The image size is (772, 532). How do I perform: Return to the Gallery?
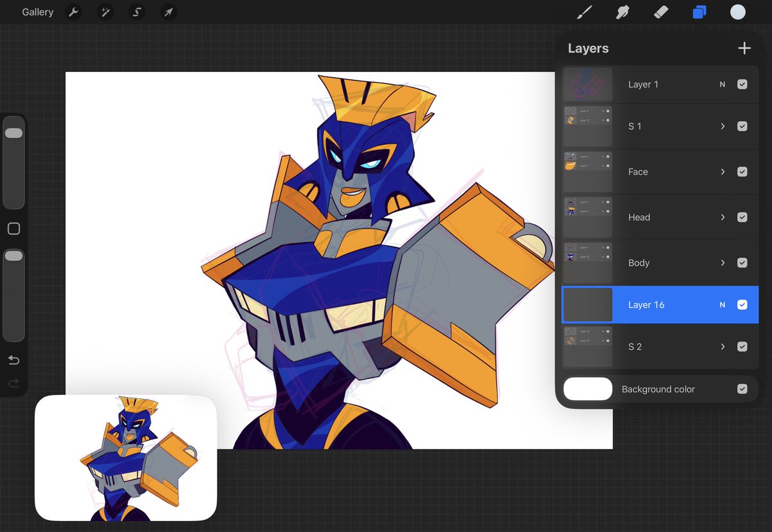click(37, 12)
